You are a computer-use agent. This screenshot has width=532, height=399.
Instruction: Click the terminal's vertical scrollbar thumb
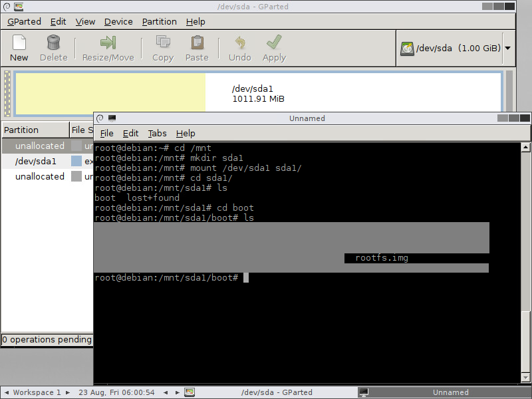tap(525, 341)
